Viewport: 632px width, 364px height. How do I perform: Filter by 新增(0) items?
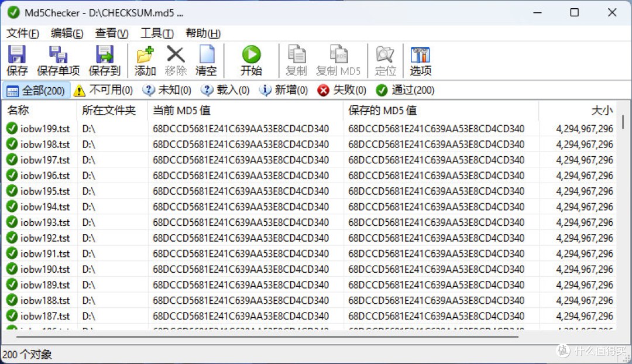(283, 90)
